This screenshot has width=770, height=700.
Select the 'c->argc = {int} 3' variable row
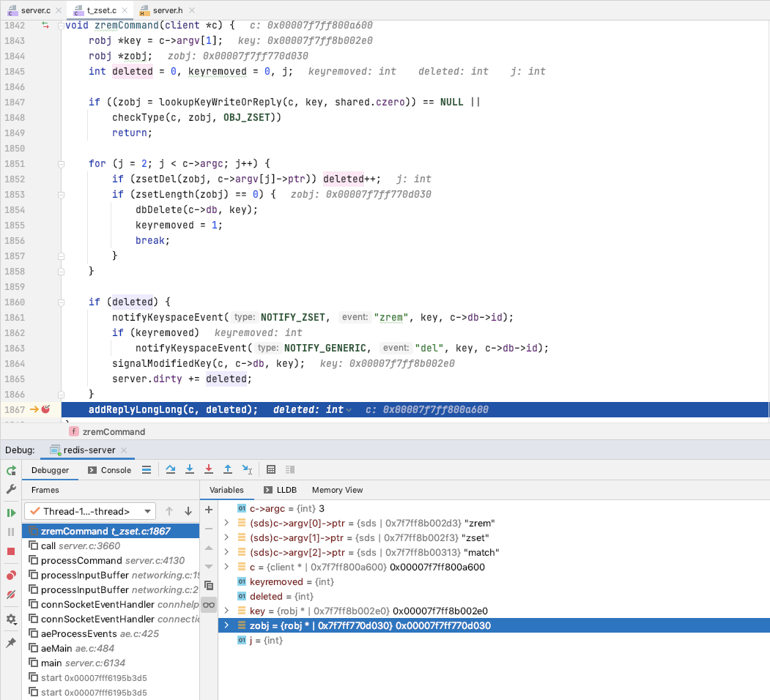click(494, 509)
